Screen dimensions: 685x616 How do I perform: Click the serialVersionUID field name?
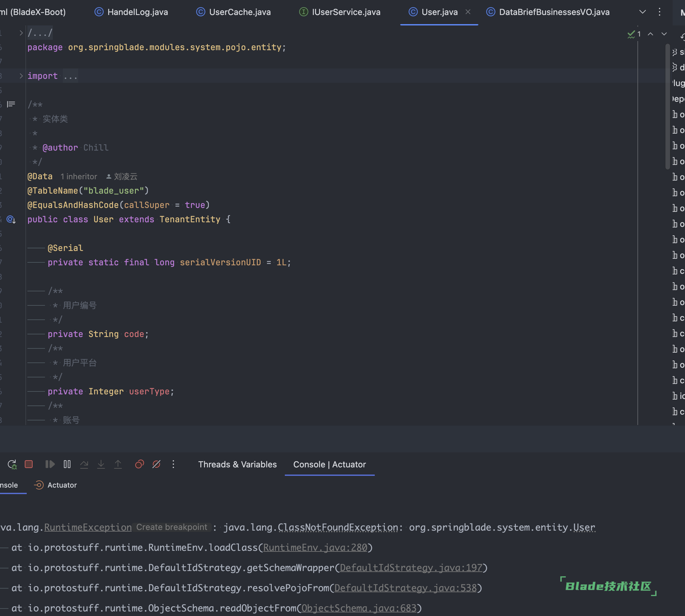(220, 263)
